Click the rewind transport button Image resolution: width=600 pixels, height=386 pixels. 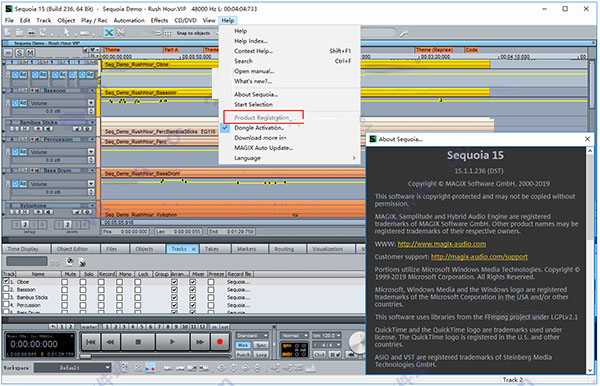click(111, 342)
